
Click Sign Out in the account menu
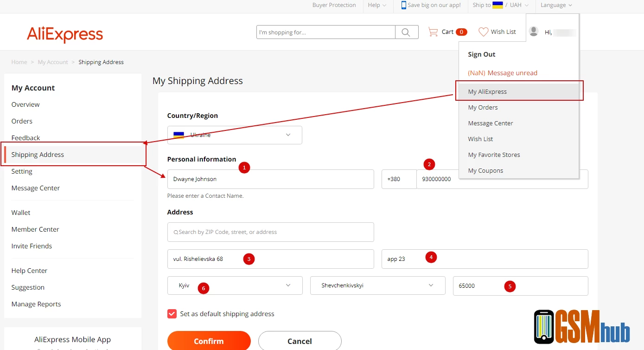(x=481, y=54)
